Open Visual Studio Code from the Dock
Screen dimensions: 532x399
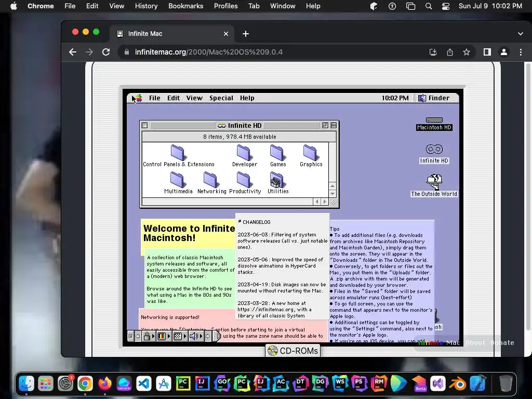(144, 383)
